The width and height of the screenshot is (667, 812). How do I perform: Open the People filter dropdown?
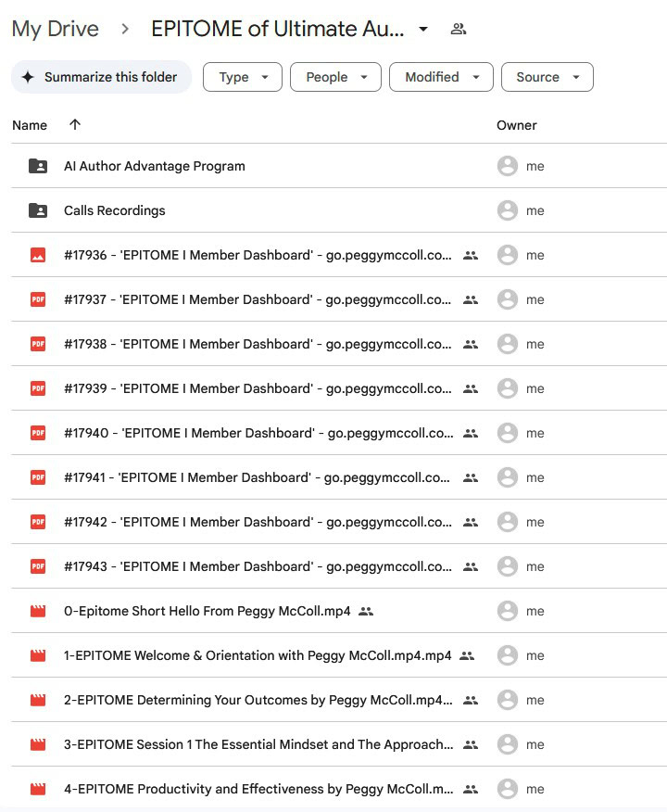(x=335, y=77)
